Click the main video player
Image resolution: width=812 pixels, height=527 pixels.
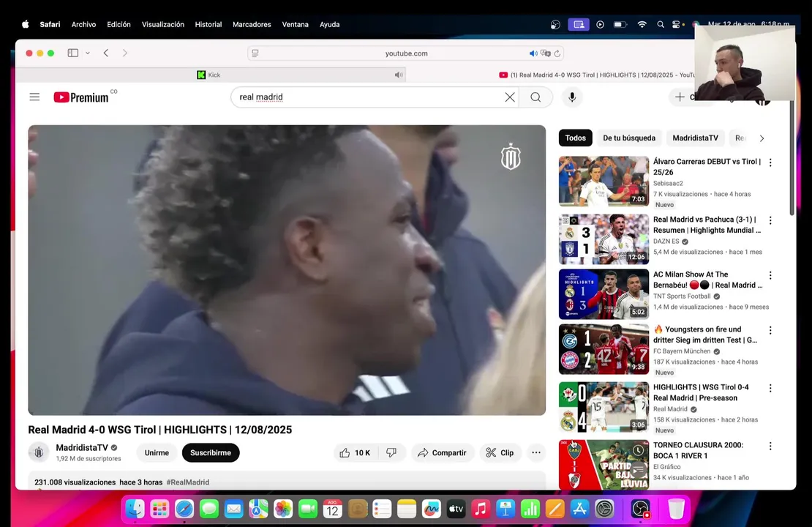[x=286, y=270]
